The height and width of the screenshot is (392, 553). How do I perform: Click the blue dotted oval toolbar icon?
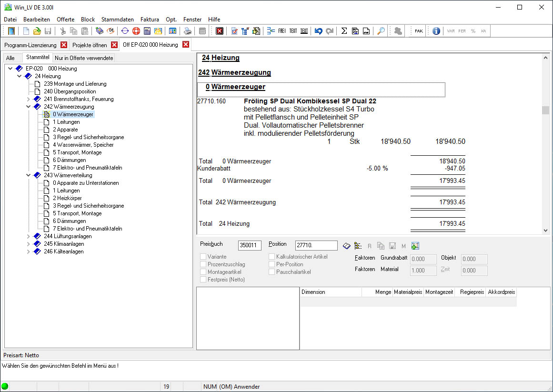125,31
